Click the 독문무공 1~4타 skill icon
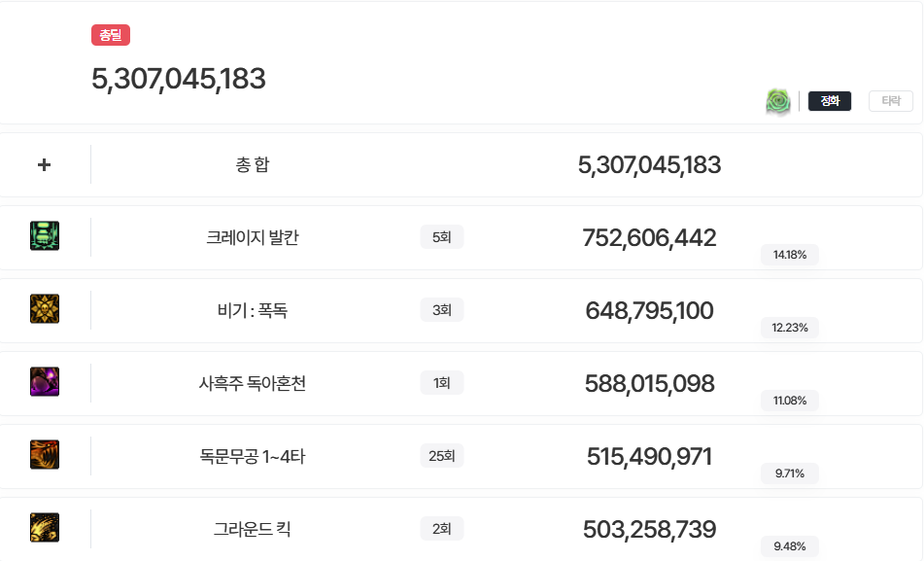Screen dimensions: 924x561 pyautogui.click(x=45, y=455)
